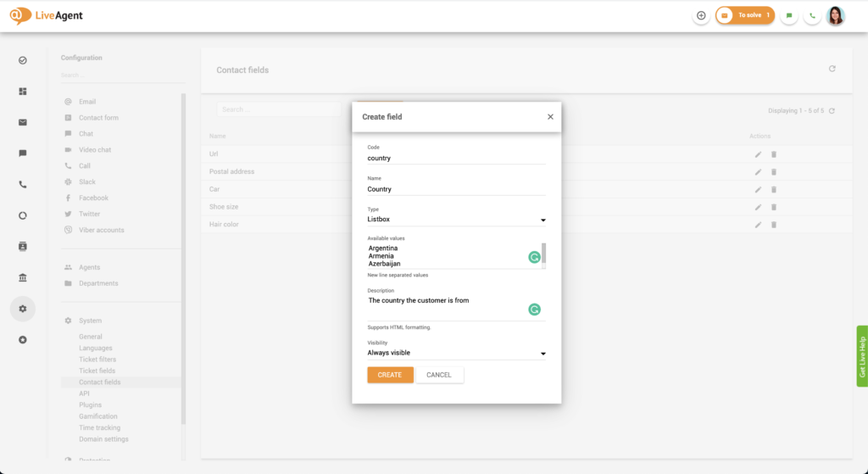Click the refresh icon in Contact fields header
This screenshot has width=868, height=474.
click(832, 69)
